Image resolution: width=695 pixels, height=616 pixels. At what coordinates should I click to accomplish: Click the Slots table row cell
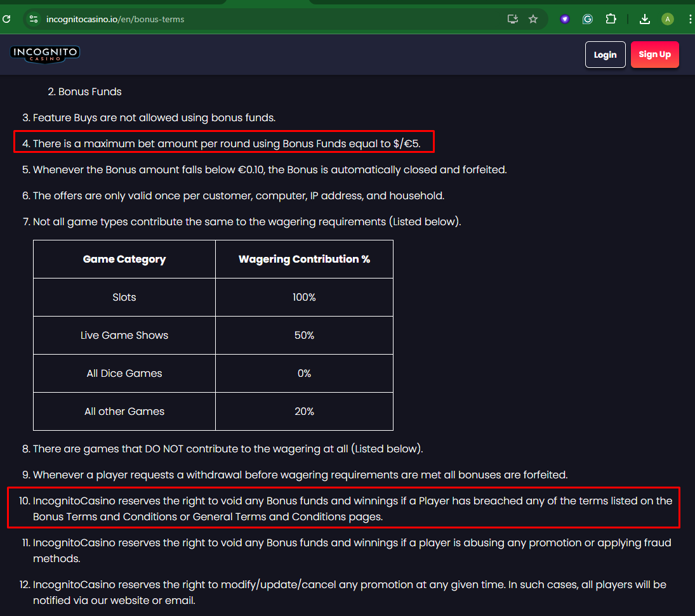pos(124,297)
